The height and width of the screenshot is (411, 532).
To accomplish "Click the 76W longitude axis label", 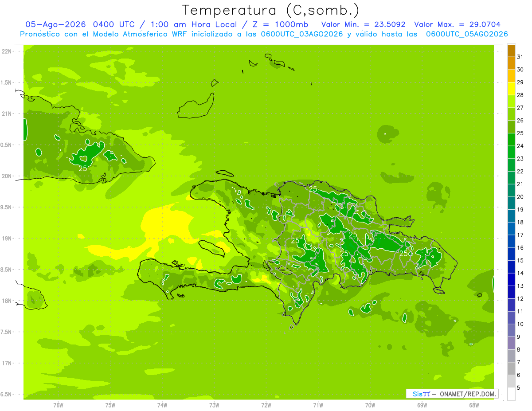I will click(58, 405).
